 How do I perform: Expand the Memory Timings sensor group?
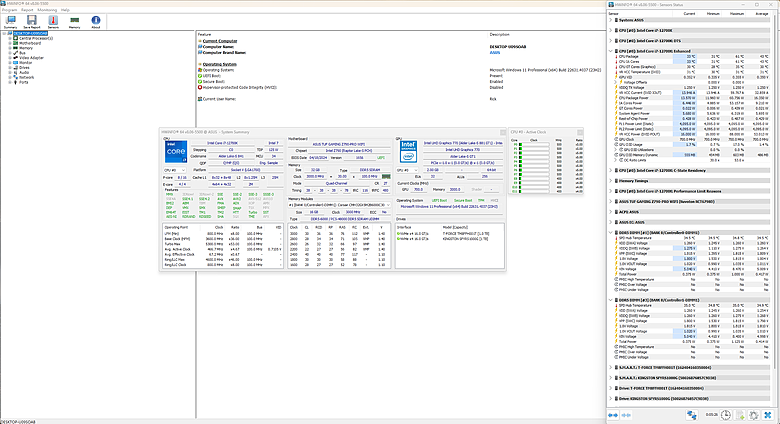pyautogui.click(x=611, y=181)
